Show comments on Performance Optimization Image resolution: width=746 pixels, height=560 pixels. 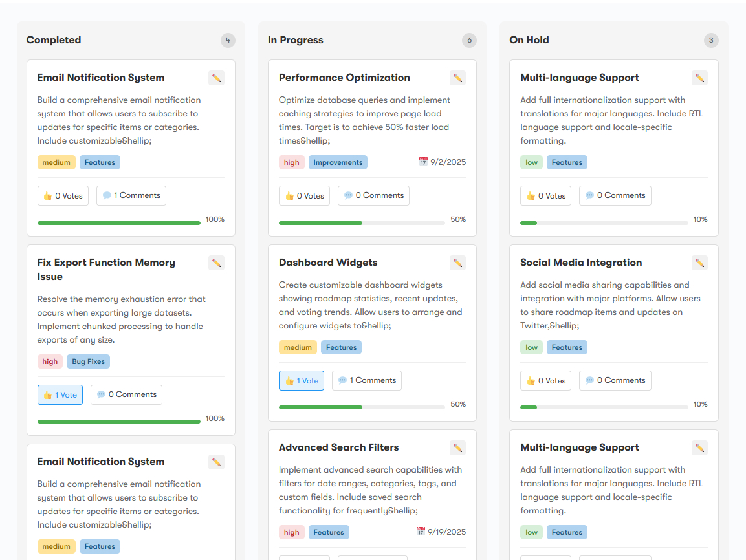pyautogui.click(x=373, y=196)
